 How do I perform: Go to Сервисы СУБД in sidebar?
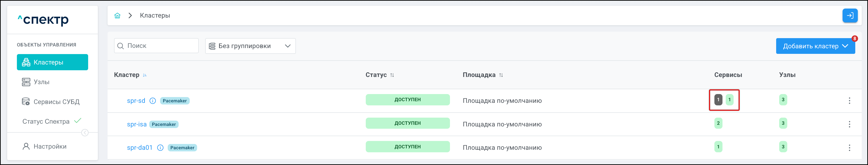[x=56, y=102]
